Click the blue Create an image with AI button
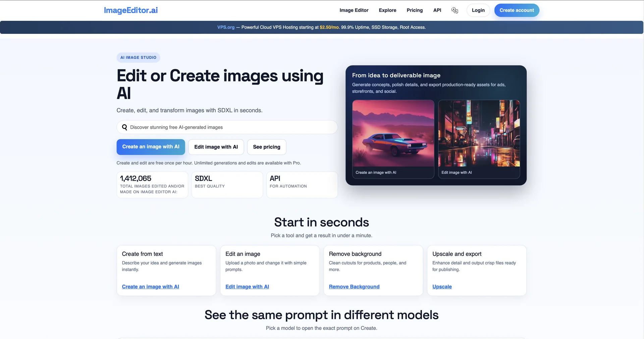Viewport: 644px width, 339px height. click(151, 147)
